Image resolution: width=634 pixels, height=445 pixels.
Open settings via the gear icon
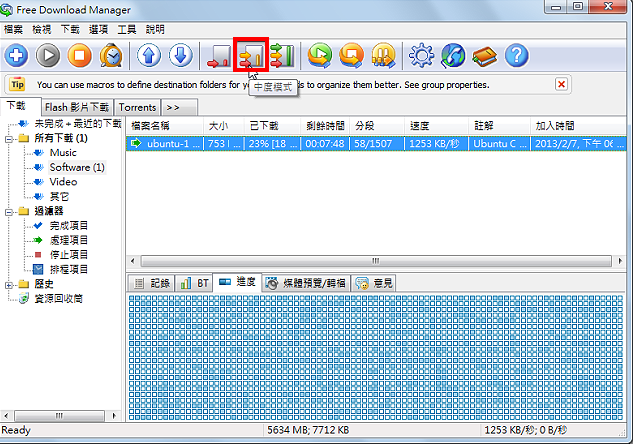click(x=421, y=55)
